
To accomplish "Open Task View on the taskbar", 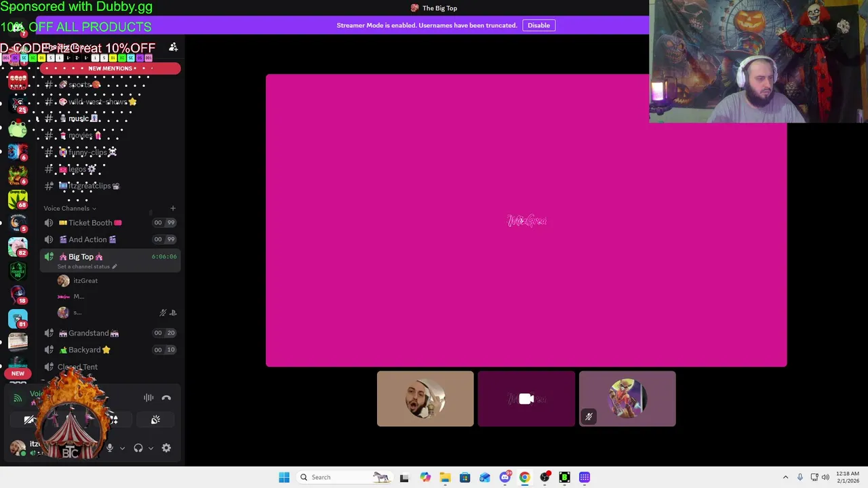I will coord(404,477).
